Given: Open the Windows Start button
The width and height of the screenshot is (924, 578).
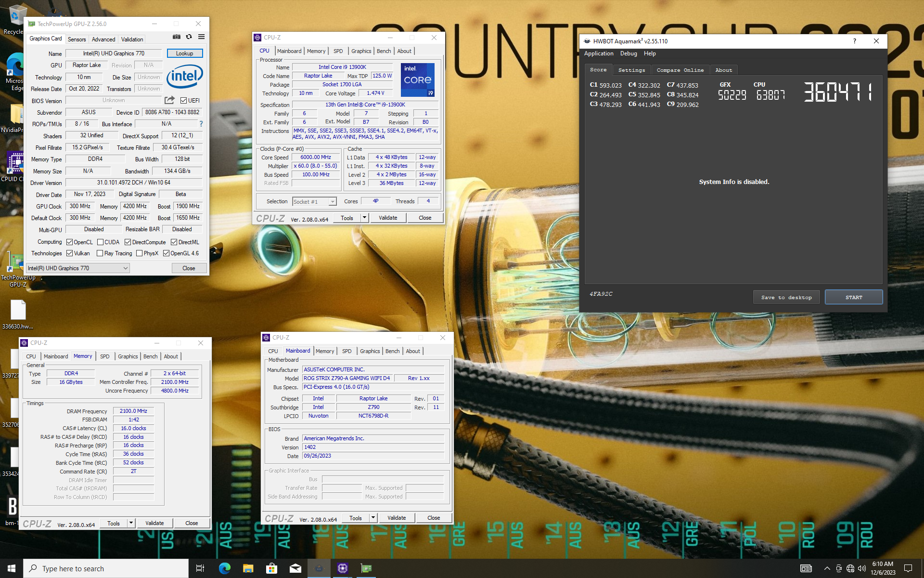Looking at the screenshot, I should click(12, 568).
